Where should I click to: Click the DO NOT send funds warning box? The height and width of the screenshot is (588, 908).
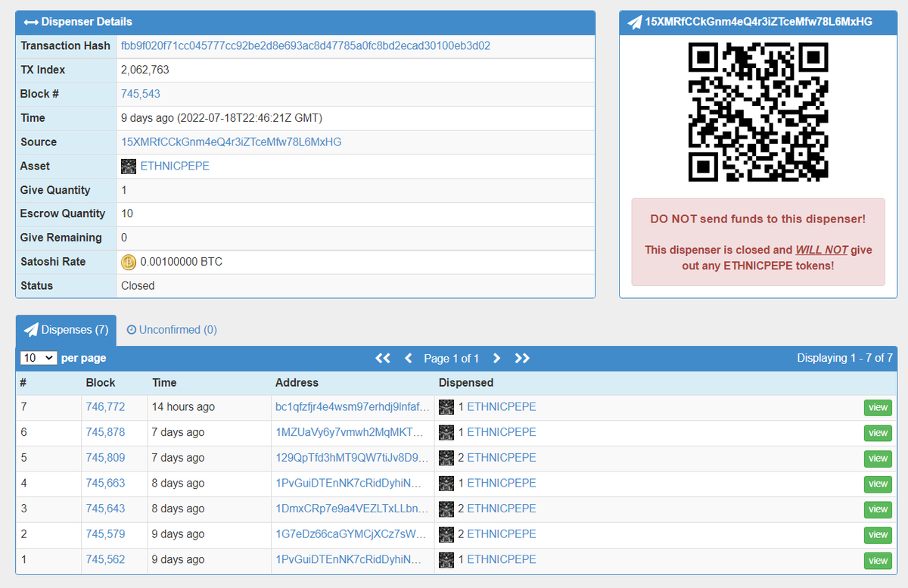(x=758, y=242)
